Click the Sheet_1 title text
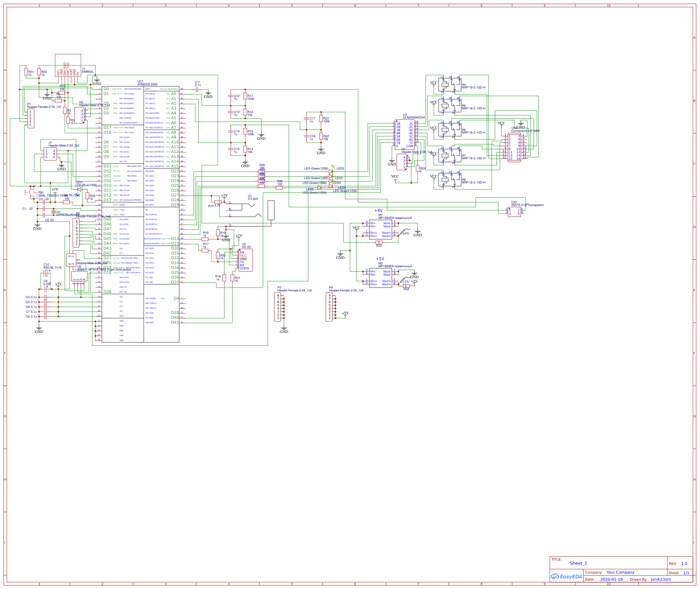 pyautogui.click(x=578, y=563)
